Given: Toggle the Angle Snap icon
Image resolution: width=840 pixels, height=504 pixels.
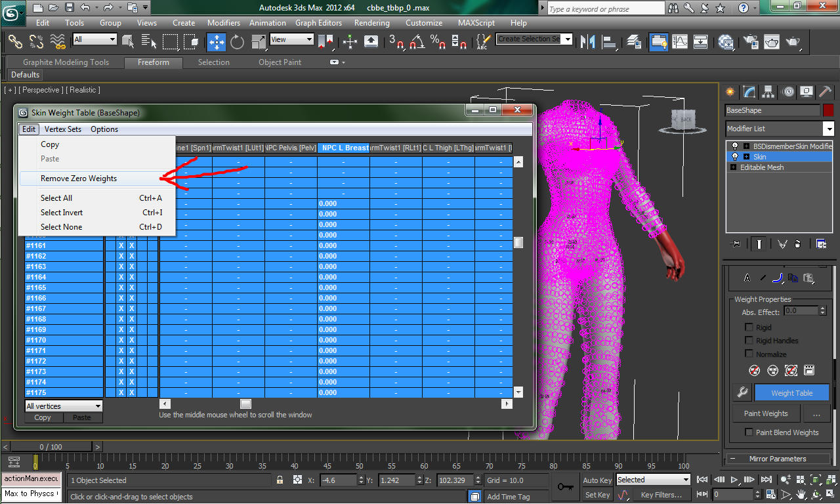Looking at the screenshot, I should [x=417, y=41].
